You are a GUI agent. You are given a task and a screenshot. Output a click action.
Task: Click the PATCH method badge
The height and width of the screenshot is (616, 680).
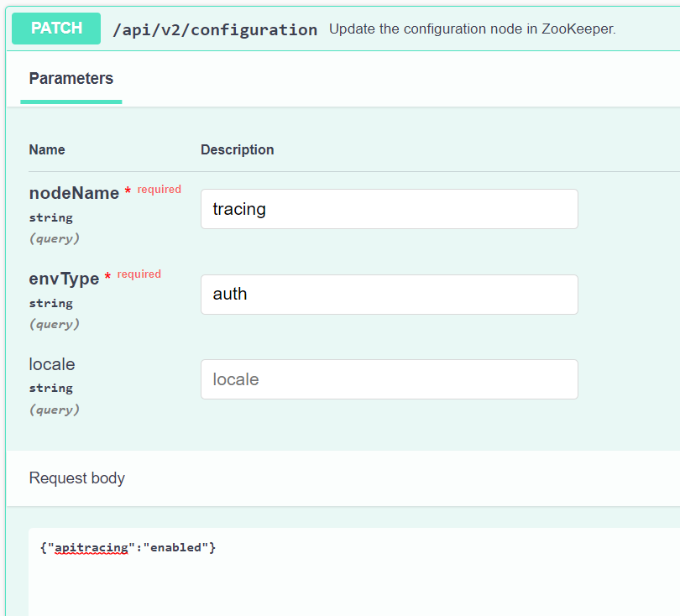pos(56,29)
